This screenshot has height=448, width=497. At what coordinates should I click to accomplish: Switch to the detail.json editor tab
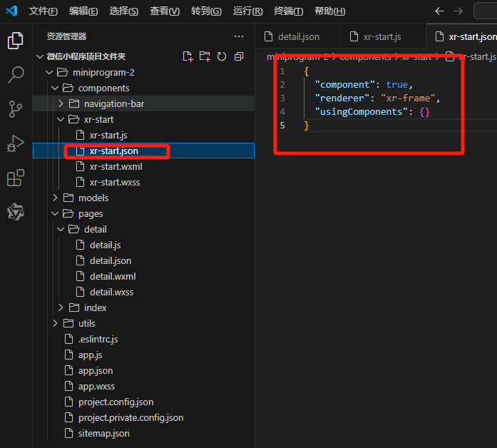pos(297,37)
